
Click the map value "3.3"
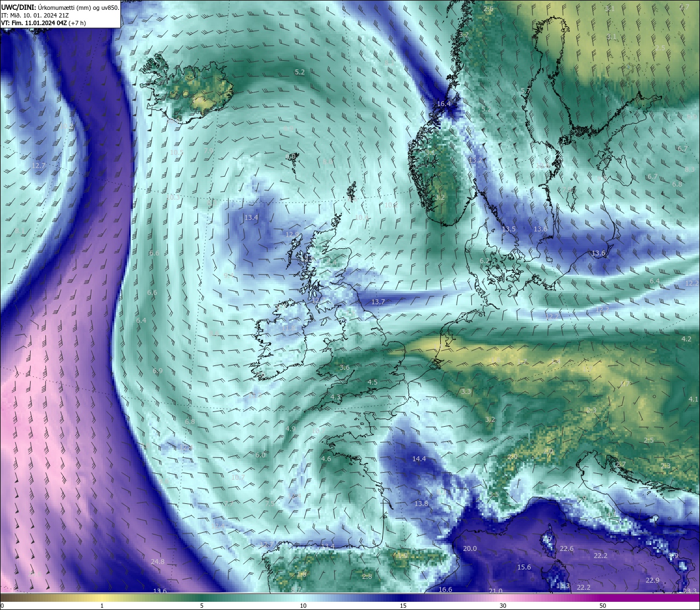click(x=466, y=391)
